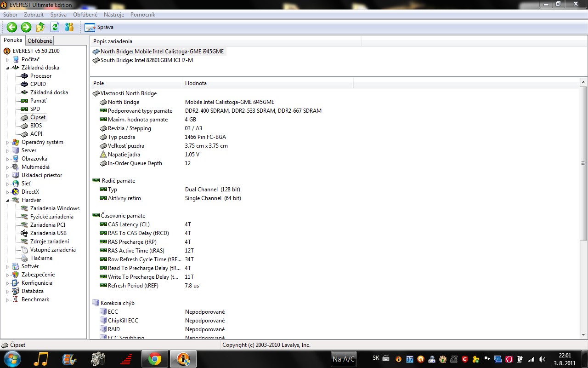The height and width of the screenshot is (368, 588).
Task: Click the Pole column header
Action: pos(136,83)
